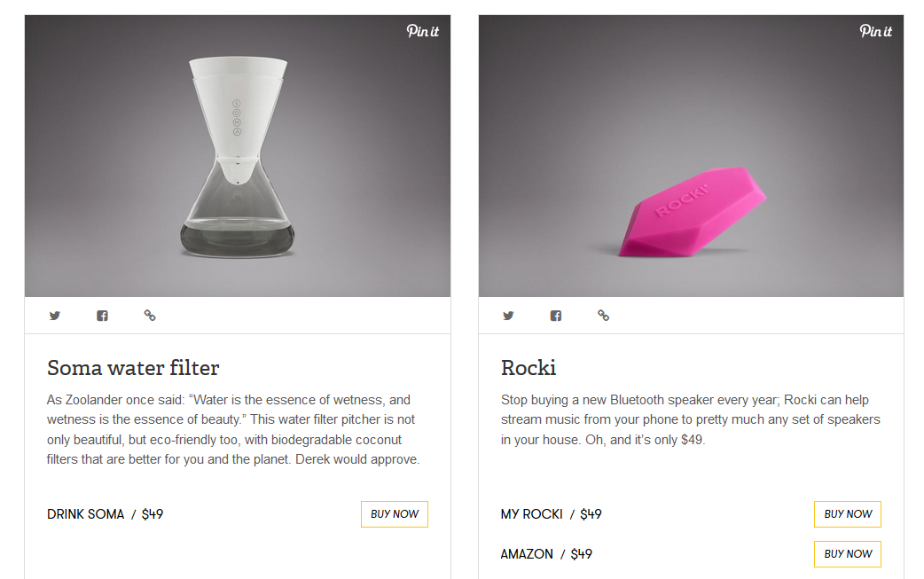Buy Now from Amazon for Rocki
This screenshot has height=579, width=924.
coord(848,554)
